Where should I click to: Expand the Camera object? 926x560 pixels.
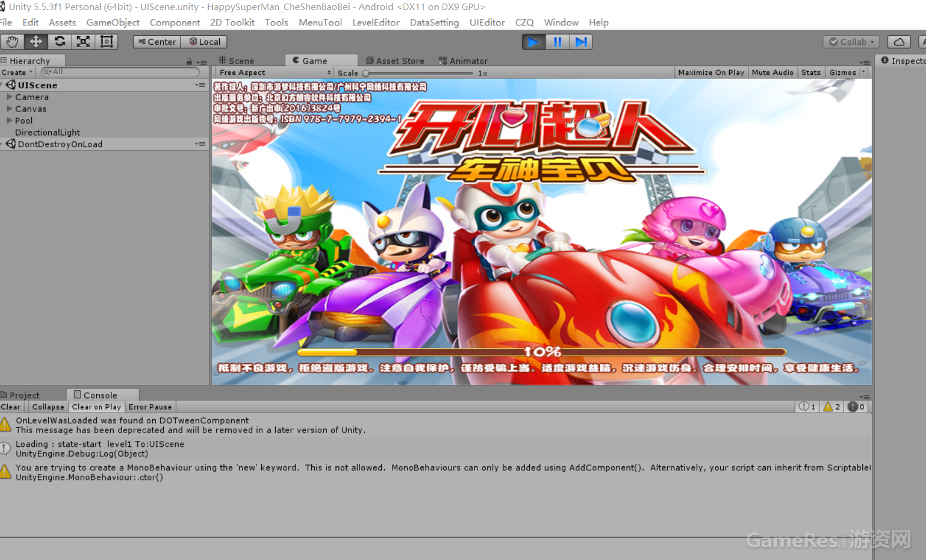(x=9, y=97)
